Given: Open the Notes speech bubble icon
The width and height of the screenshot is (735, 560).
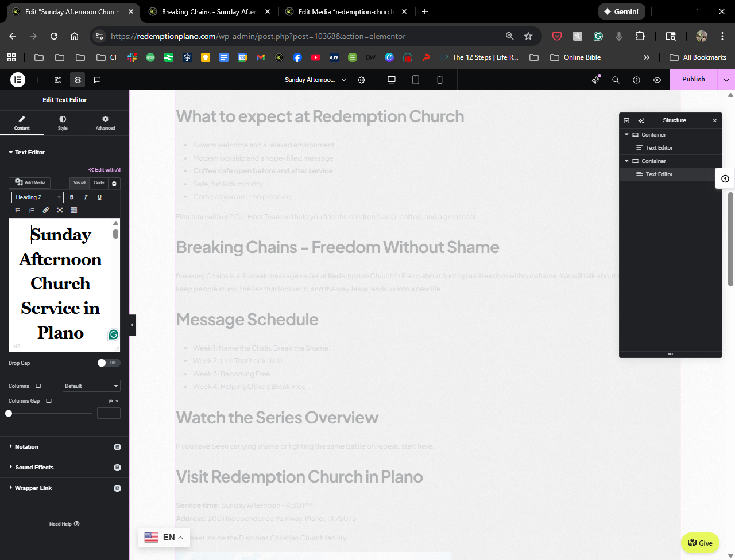Looking at the screenshot, I should [97, 80].
